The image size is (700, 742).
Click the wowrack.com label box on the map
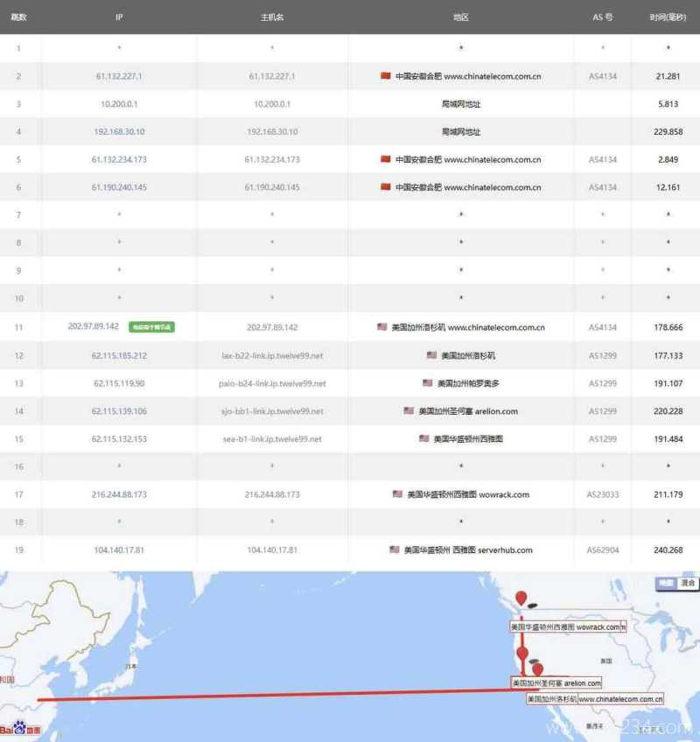click(x=569, y=626)
